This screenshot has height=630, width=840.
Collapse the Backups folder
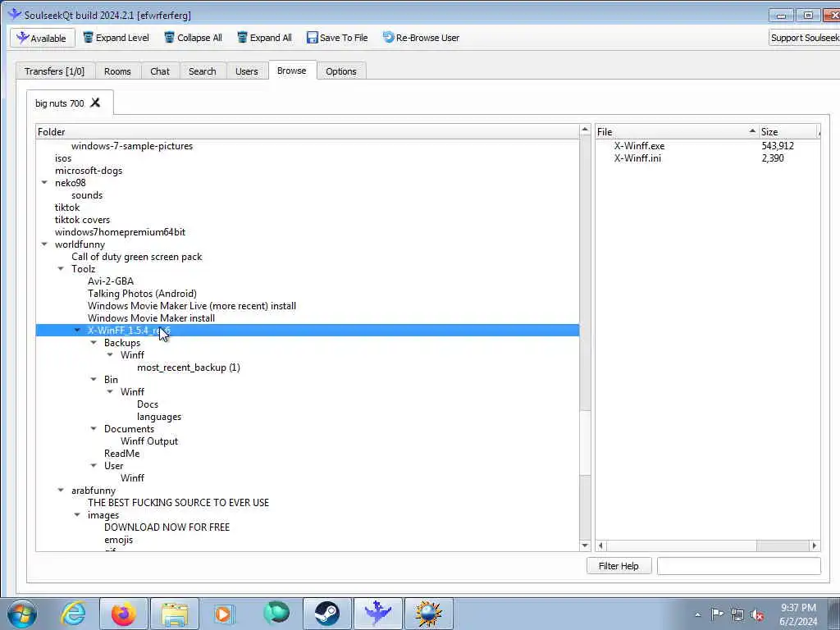click(x=94, y=343)
